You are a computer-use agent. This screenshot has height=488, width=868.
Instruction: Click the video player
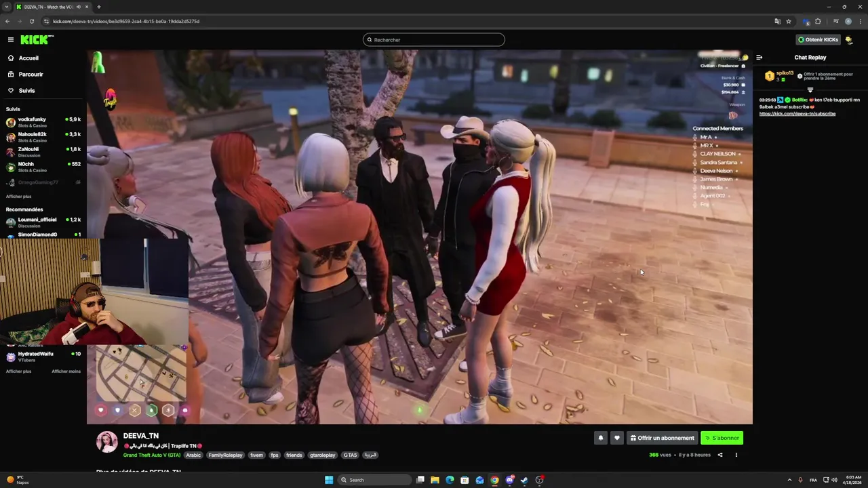[x=419, y=237]
